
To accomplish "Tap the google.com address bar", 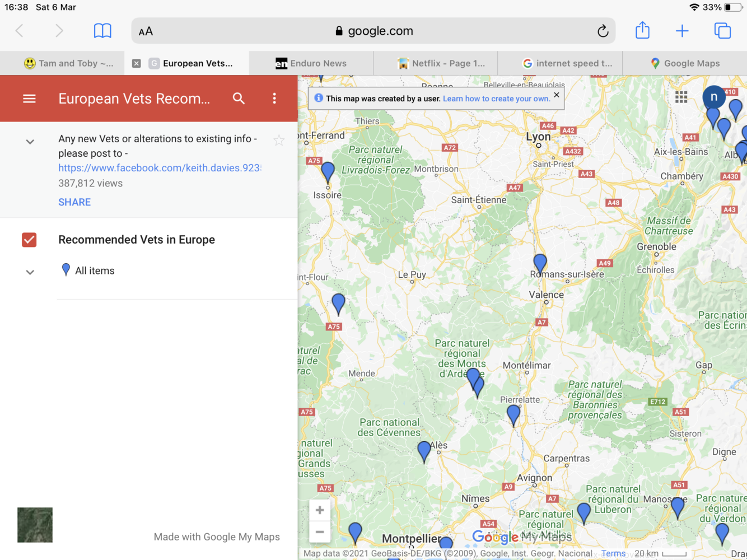I will (x=373, y=31).
